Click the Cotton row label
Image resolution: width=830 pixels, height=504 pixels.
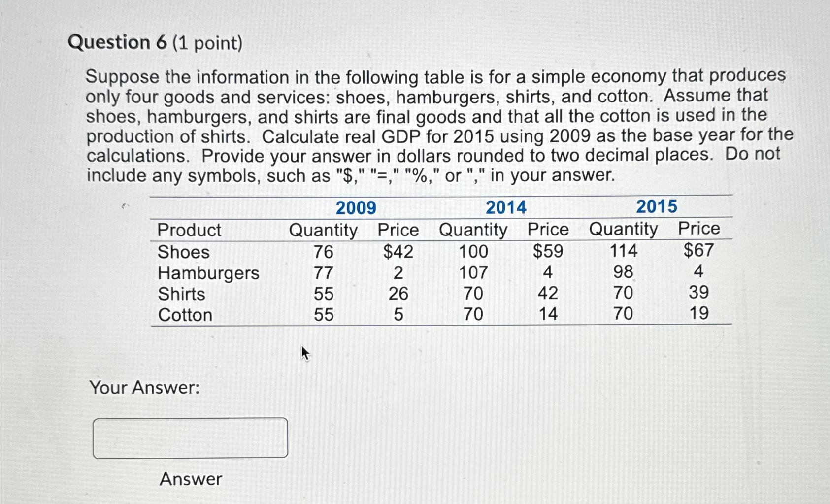[185, 314]
